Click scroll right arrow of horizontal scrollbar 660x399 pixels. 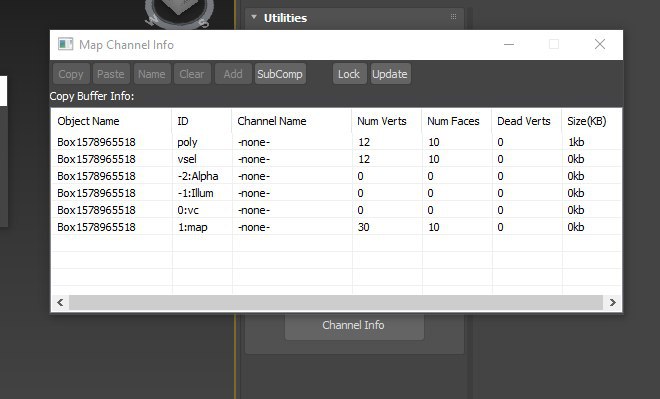click(x=612, y=302)
